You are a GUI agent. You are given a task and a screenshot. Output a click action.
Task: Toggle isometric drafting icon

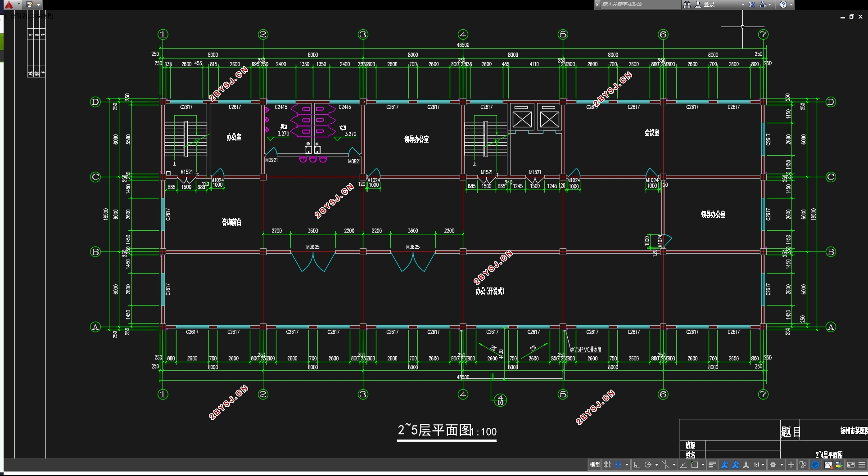click(666, 465)
